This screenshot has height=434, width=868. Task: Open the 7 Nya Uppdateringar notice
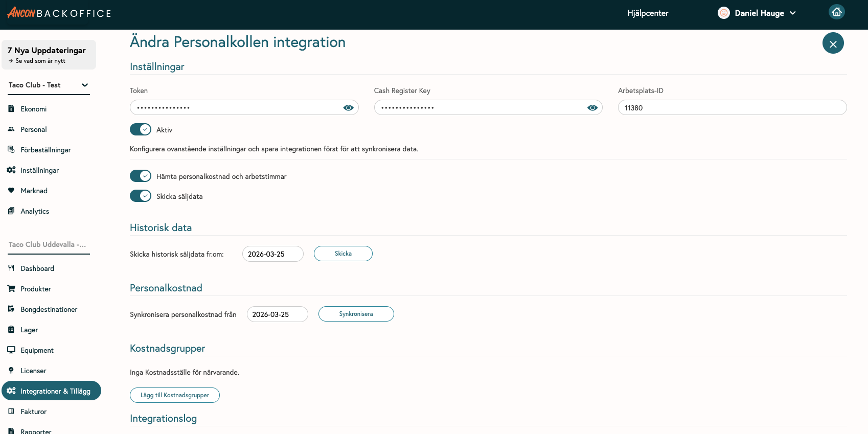pyautogui.click(x=49, y=55)
